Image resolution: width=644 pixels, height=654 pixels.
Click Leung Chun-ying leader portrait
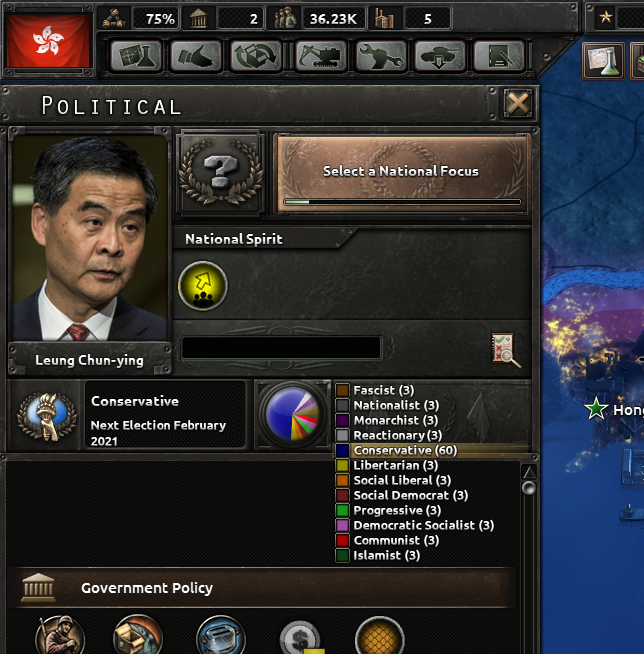[x=90, y=237]
